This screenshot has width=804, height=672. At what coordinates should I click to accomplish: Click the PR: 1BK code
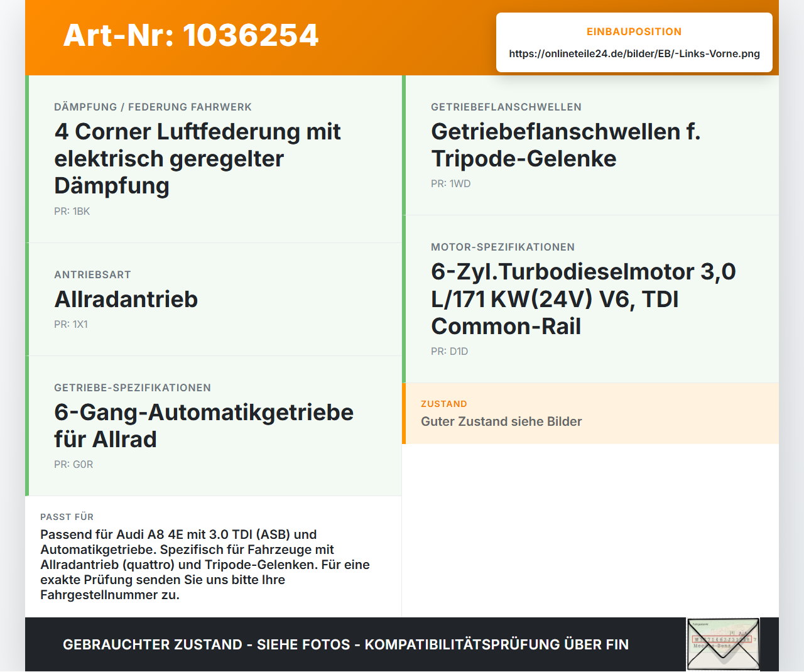click(72, 211)
